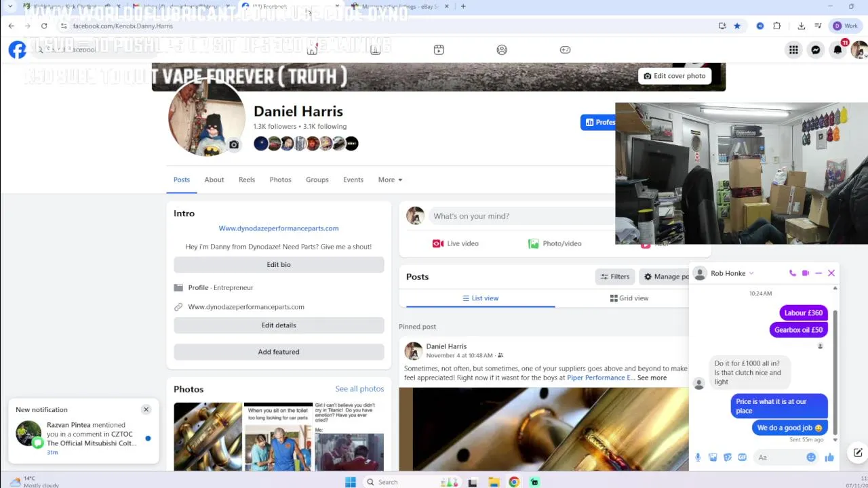Click the camera icon on profile picture

coord(234,144)
